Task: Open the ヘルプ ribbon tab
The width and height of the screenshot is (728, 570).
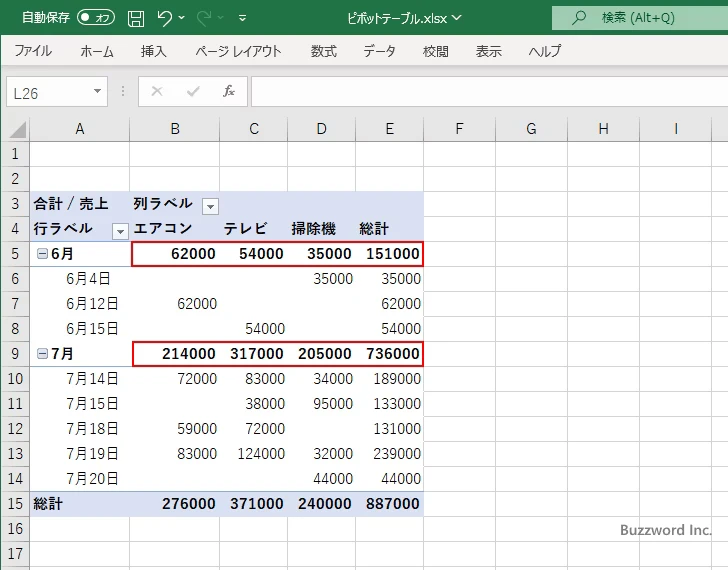Action: (x=545, y=51)
